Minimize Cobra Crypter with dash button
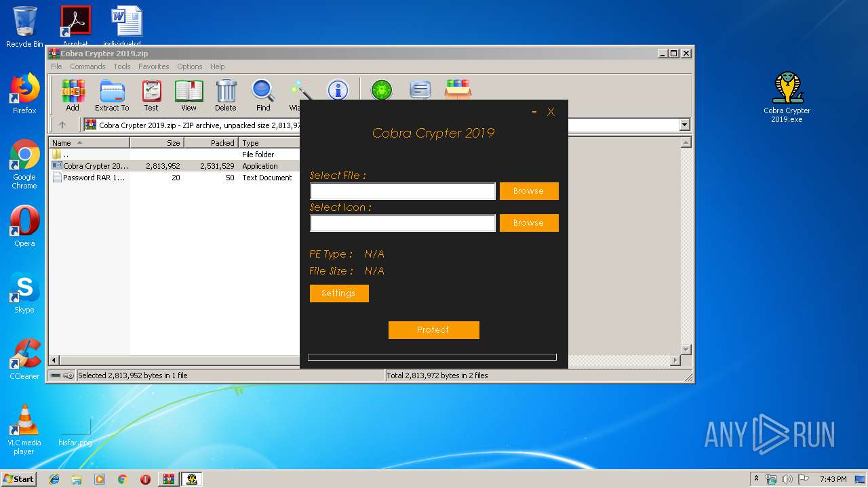Viewport: 868px width, 488px height. coord(534,112)
